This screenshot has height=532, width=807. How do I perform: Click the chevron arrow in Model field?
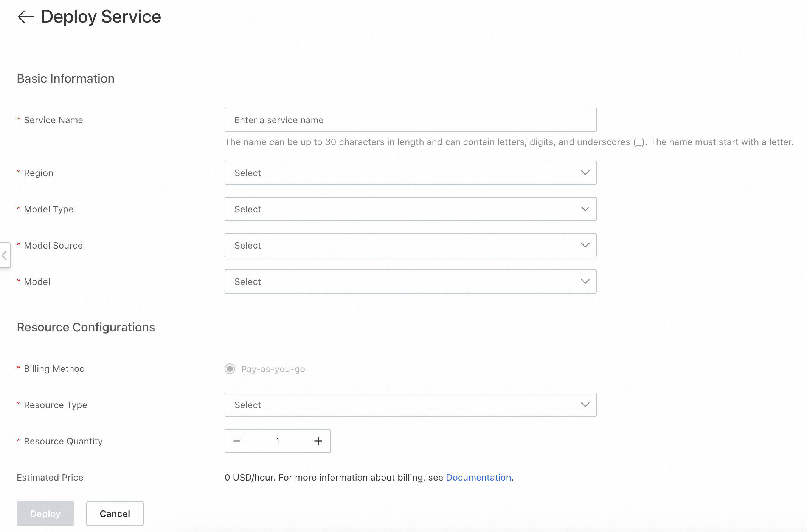(x=585, y=281)
